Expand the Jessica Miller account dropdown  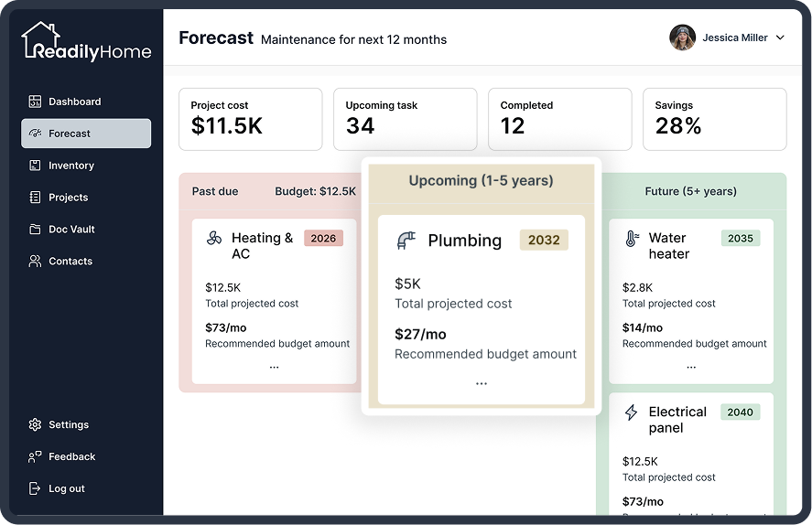[x=780, y=37]
